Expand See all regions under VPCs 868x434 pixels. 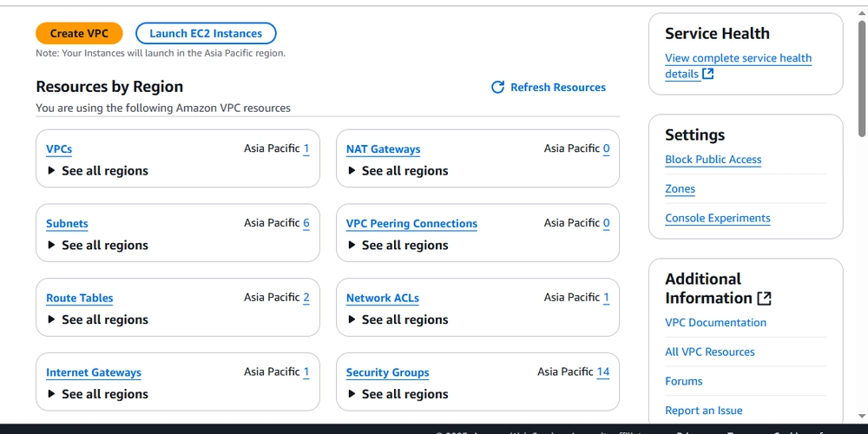tap(97, 170)
